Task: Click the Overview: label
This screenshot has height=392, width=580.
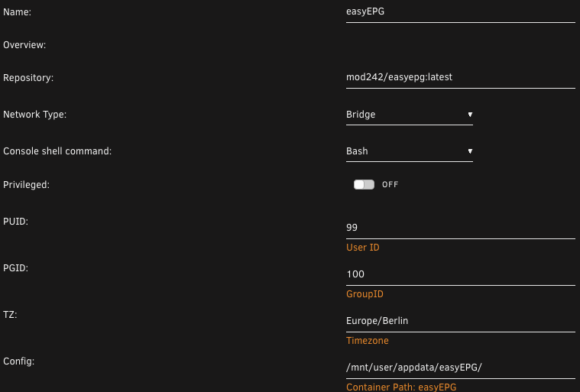Action: point(24,45)
